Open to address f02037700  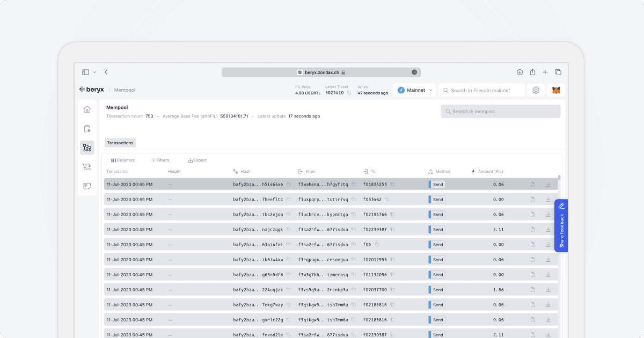click(375, 289)
